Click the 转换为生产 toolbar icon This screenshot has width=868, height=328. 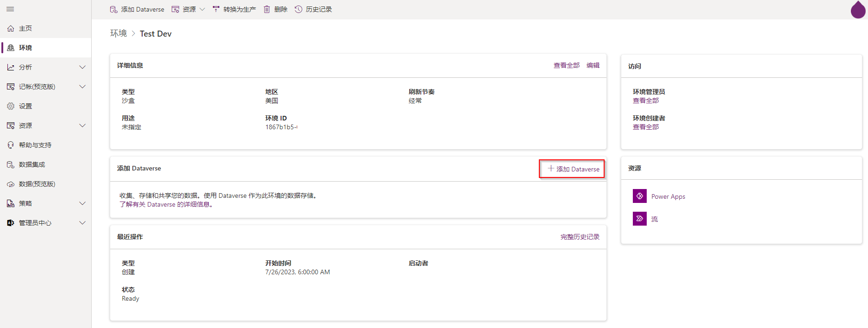[216, 9]
